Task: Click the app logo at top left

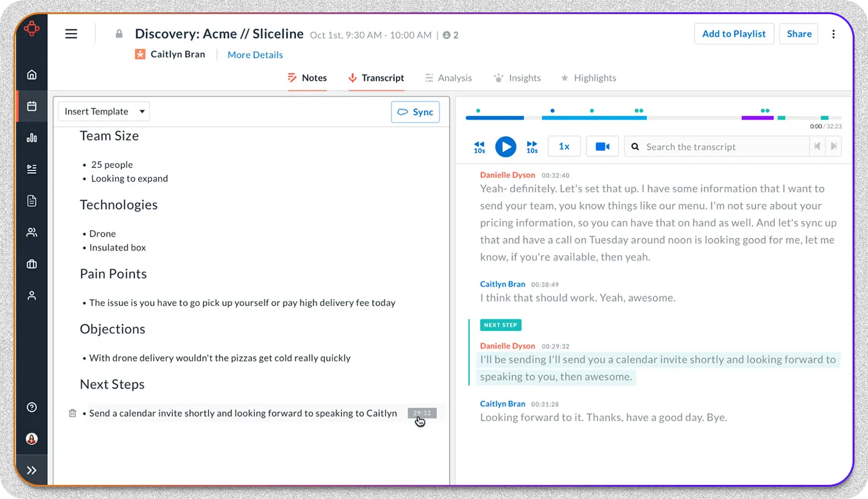Action: [x=32, y=28]
